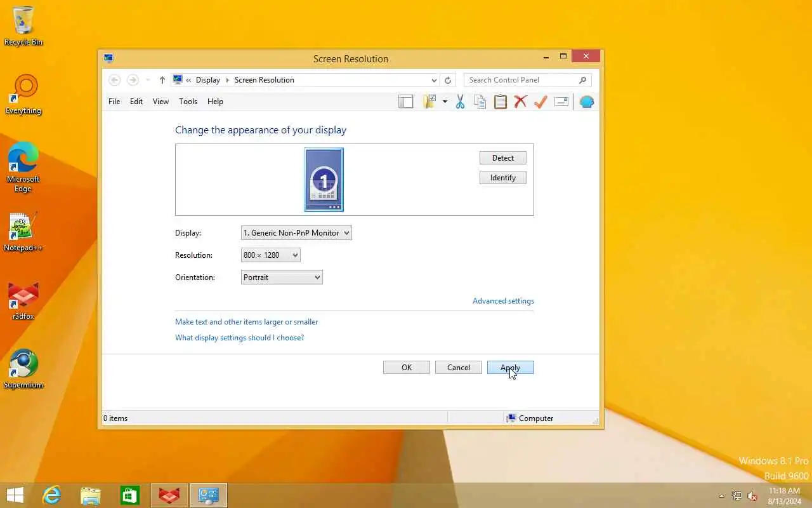Open Recycle Bin desktop icon
Screen dimensions: 812x508
point(23,26)
